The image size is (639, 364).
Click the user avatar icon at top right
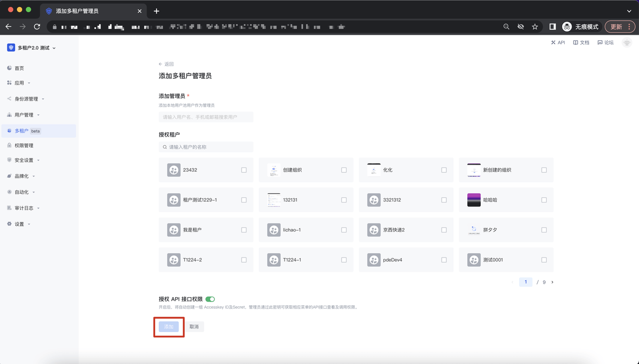click(x=627, y=43)
